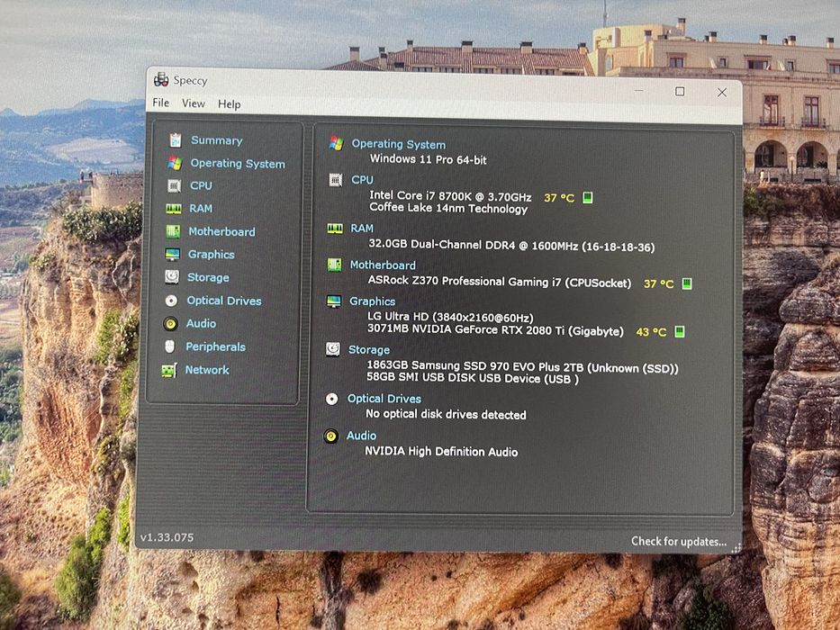
Task: Open Storage heading in summary panel
Action: [369, 350]
